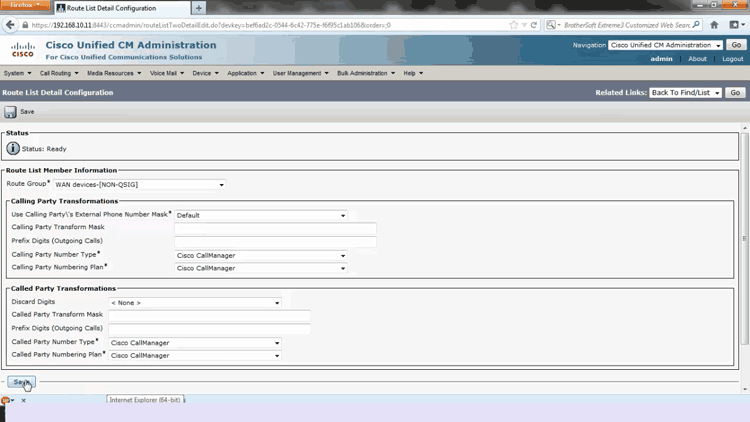Open Calling Party Number Type dropdown
Image resolution: width=750 pixels, height=422 pixels.
[x=261, y=255]
